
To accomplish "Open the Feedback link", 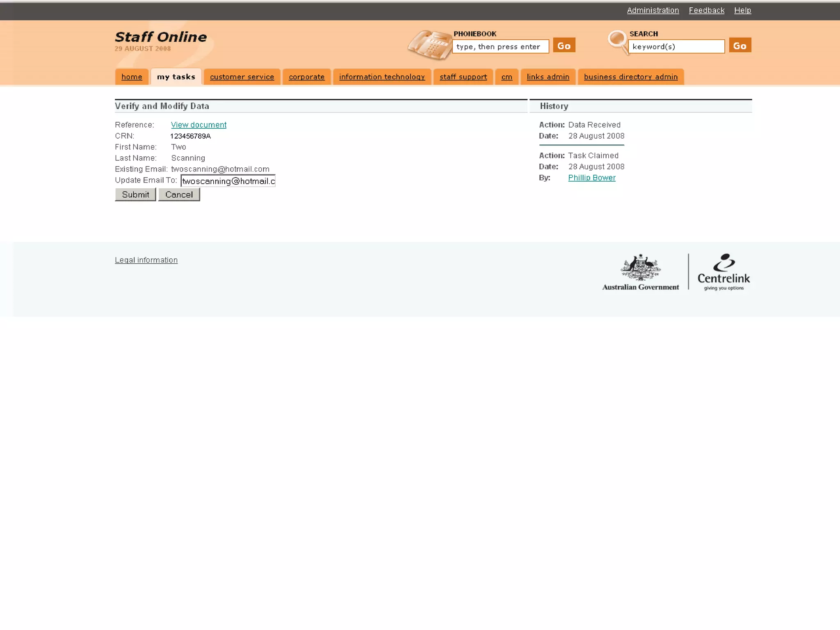I will pyautogui.click(x=707, y=10).
